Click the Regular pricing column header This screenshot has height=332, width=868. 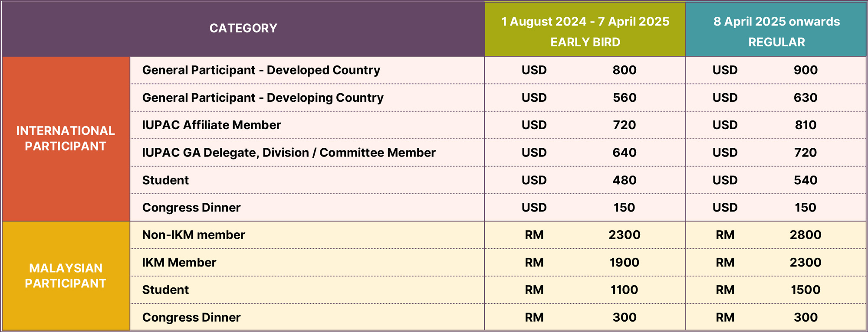[x=776, y=31]
